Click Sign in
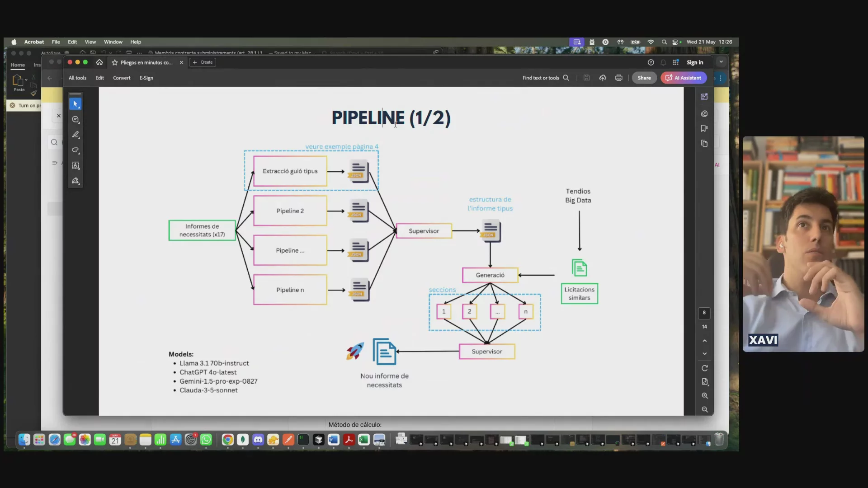Viewport: 868px width, 488px height. (695, 62)
